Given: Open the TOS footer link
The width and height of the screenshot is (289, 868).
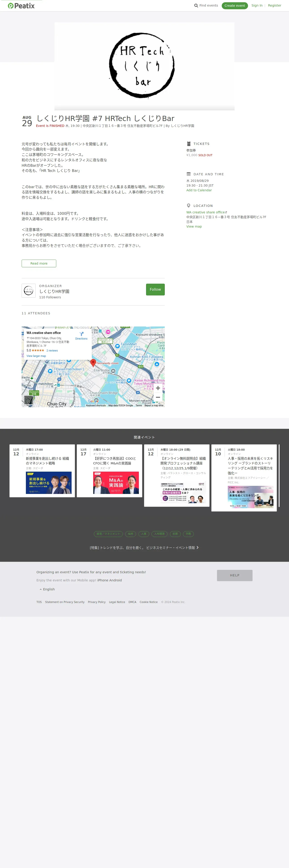Looking at the screenshot, I should (39, 602).
